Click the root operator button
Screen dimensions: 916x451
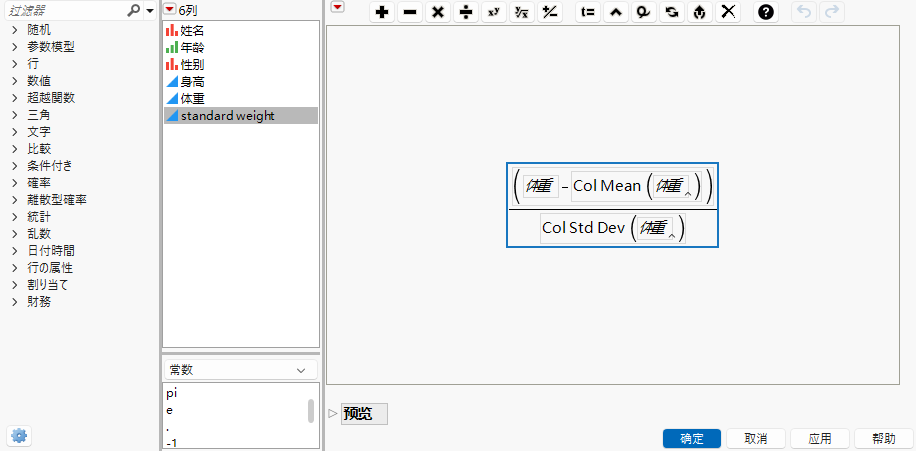click(522, 12)
